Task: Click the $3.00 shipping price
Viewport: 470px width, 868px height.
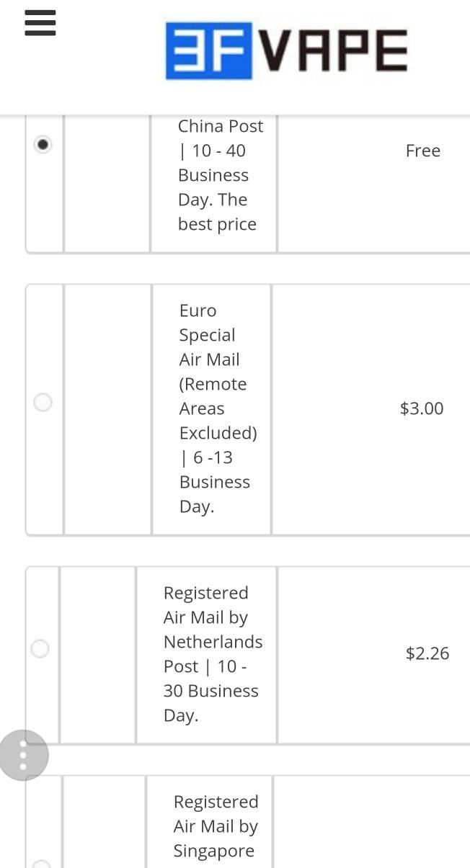Action: (422, 408)
